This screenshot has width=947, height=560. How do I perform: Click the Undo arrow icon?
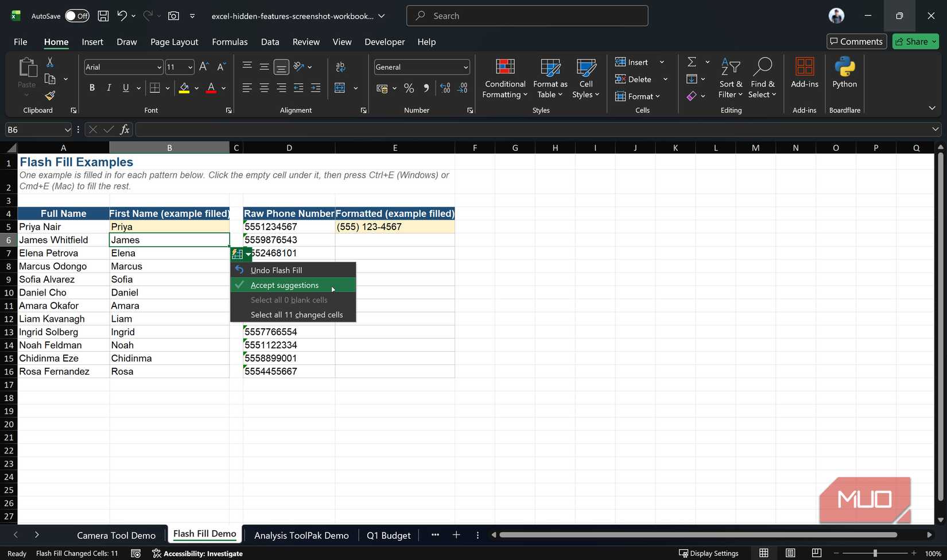click(122, 16)
